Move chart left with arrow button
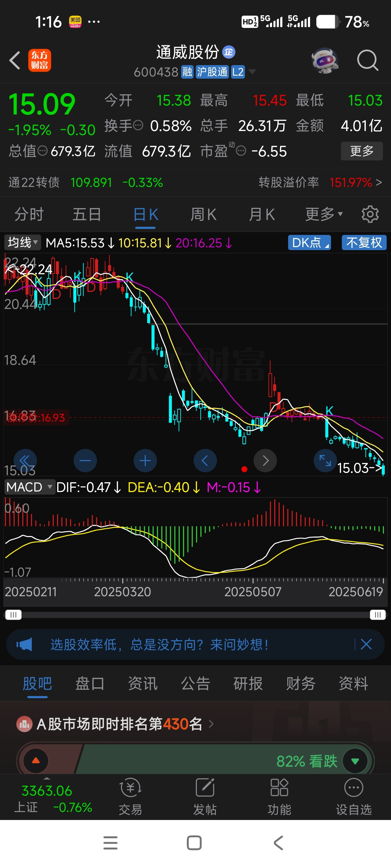This screenshot has width=391, height=868. [x=205, y=460]
